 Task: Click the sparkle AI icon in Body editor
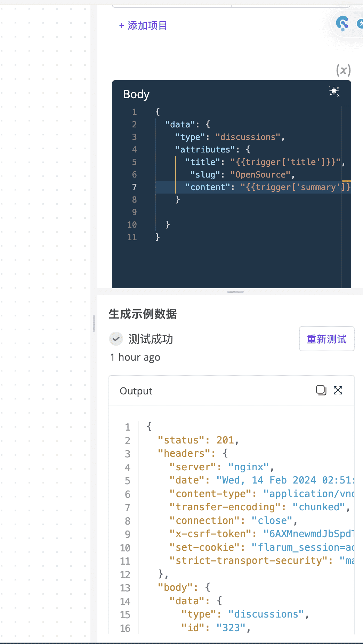[334, 91]
